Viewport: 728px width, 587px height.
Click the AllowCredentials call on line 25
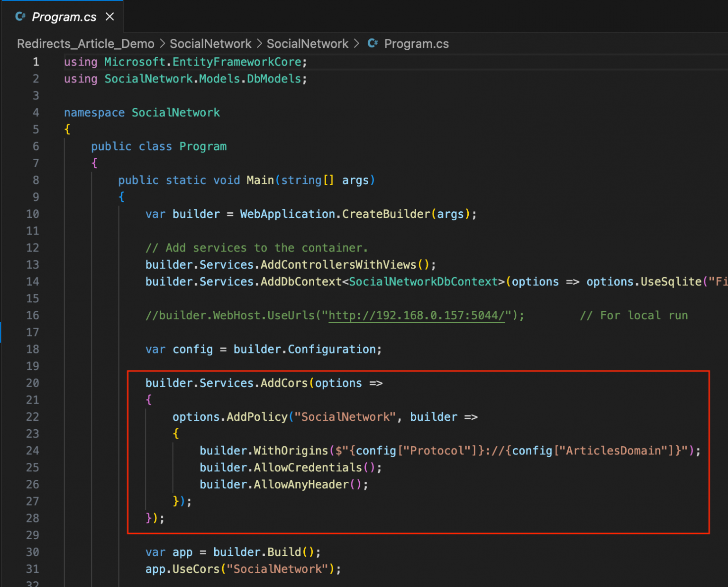pos(308,468)
